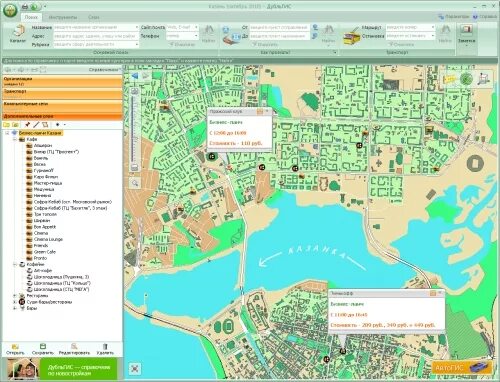Select Мастер-пицца in the Кафе list
Screen dimensions: 500x382
48,183
